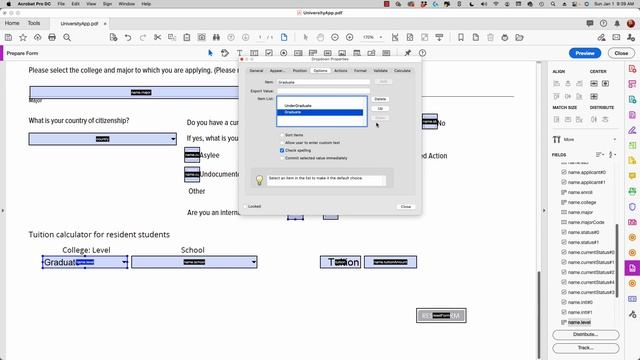Click the help question mark icon at top right
Viewport: 640px width, 360px height.
[603, 24]
